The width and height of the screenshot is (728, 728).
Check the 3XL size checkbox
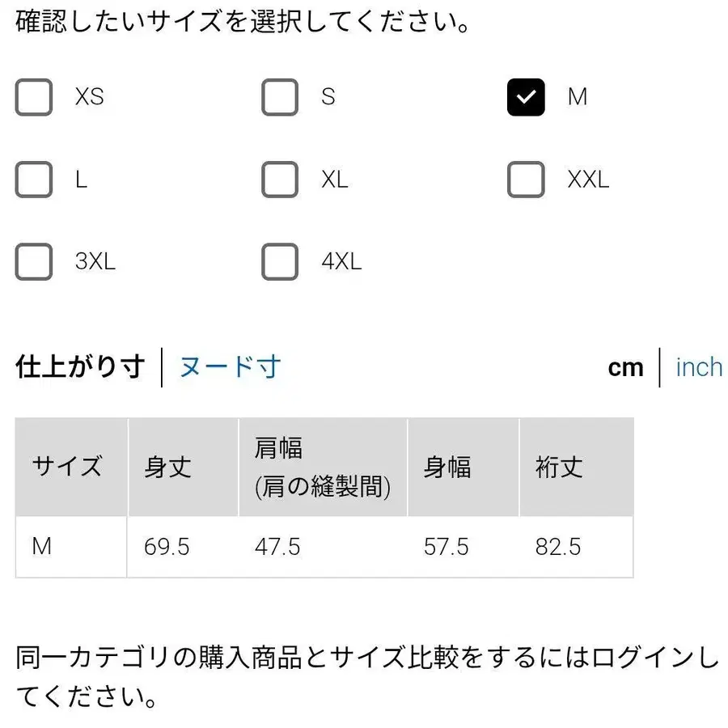33,261
